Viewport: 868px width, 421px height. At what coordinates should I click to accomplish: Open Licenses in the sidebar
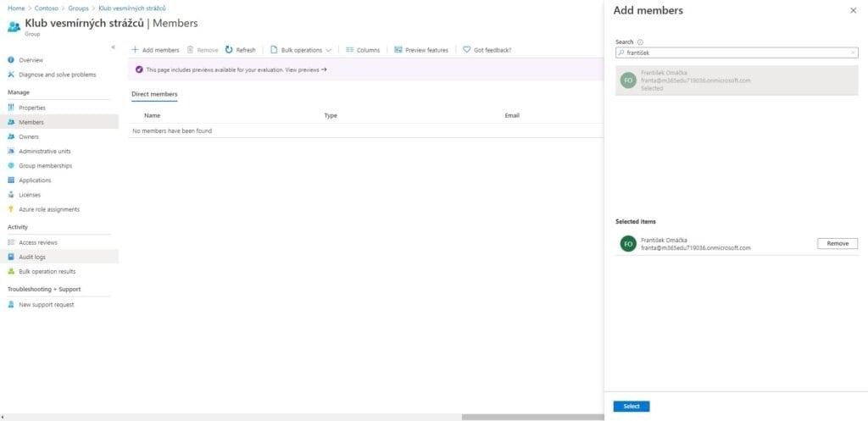pyautogui.click(x=30, y=195)
